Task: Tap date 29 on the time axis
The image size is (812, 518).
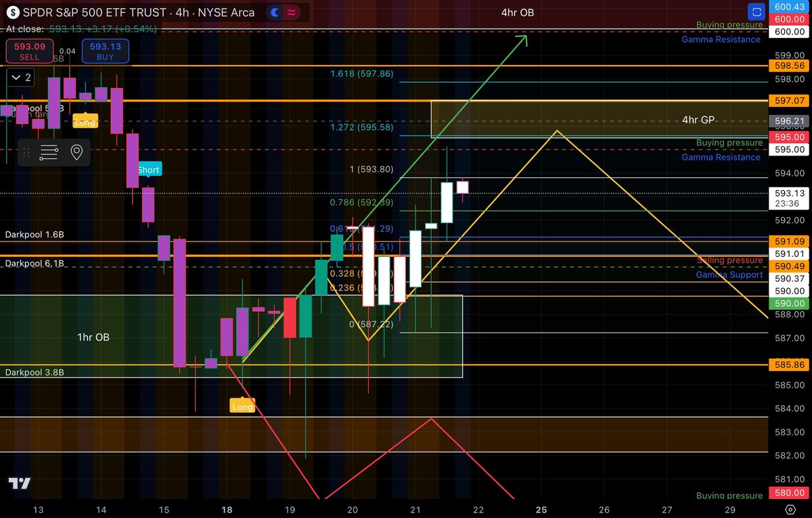Action: (730, 509)
